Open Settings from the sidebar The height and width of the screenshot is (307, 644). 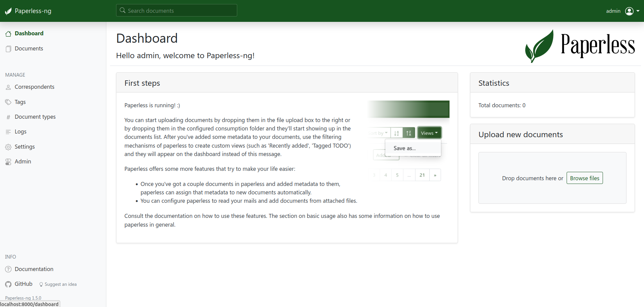(25, 147)
